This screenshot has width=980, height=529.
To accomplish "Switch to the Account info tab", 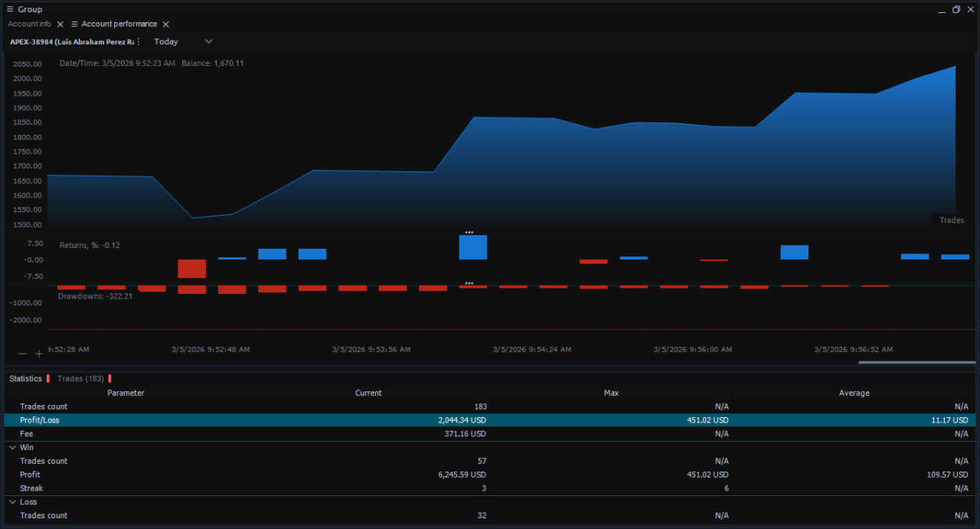I will coord(29,24).
